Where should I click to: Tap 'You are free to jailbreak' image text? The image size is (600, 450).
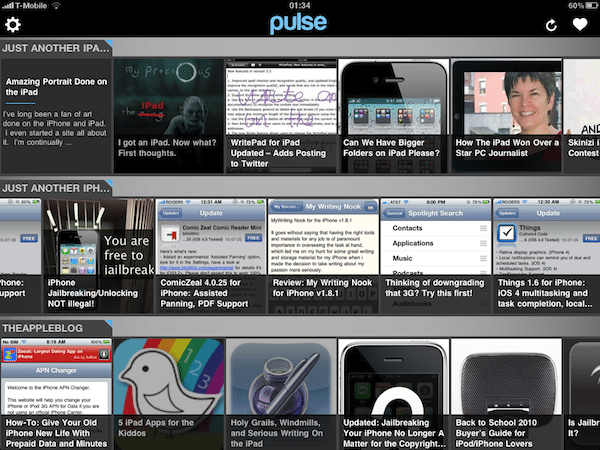129,255
